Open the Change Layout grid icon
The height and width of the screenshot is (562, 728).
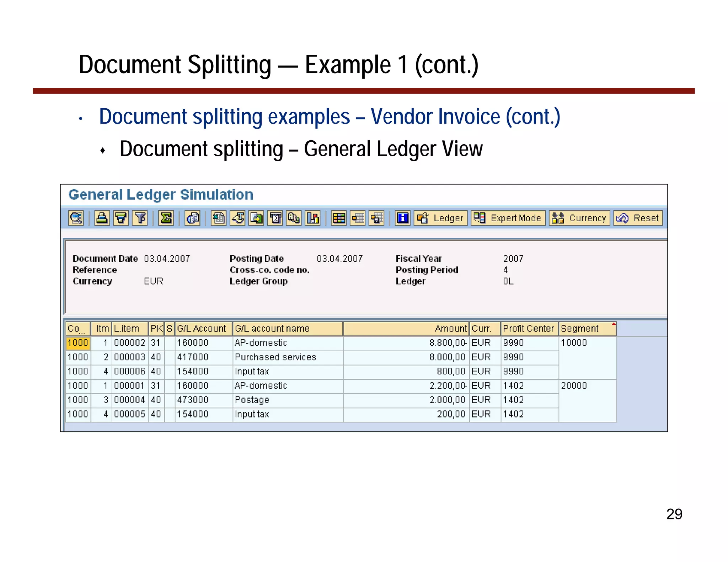click(339, 218)
